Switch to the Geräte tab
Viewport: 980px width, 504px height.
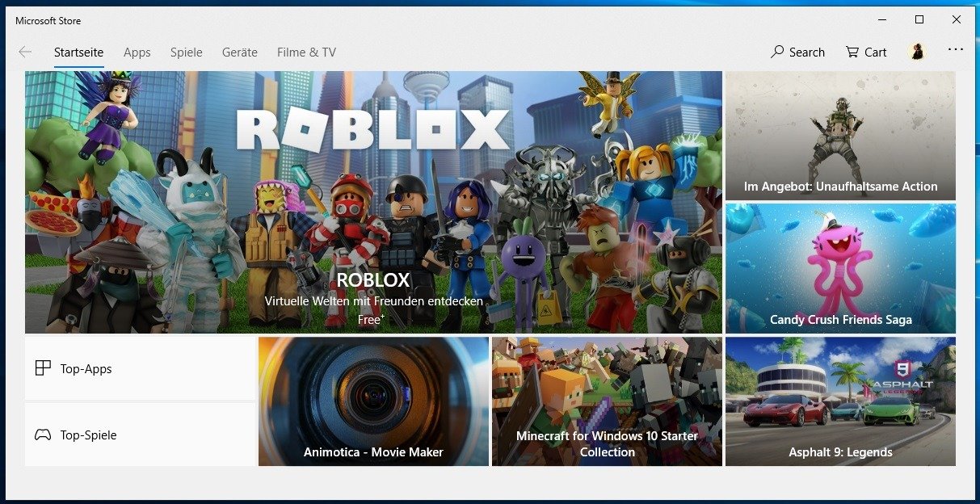(239, 52)
